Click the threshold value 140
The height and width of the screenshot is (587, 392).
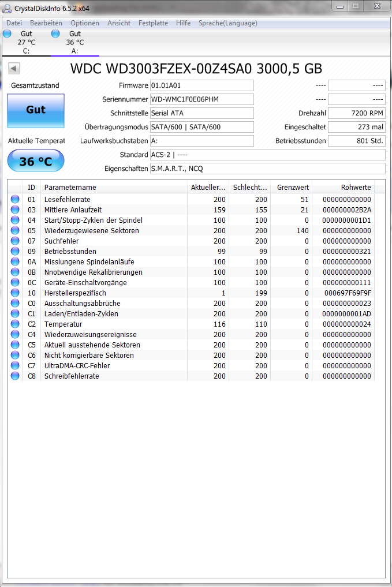pos(303,231)
